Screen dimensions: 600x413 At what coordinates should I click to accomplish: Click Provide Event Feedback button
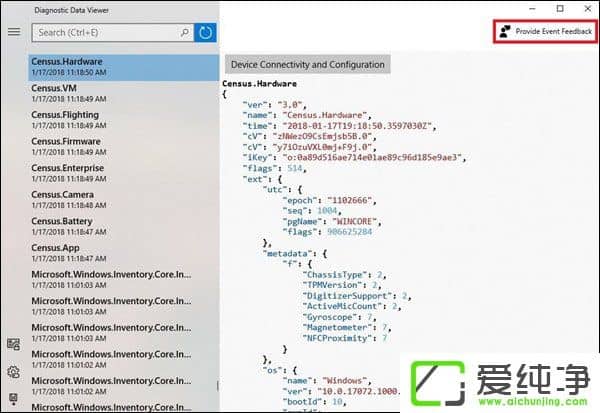tap(546, 31)
